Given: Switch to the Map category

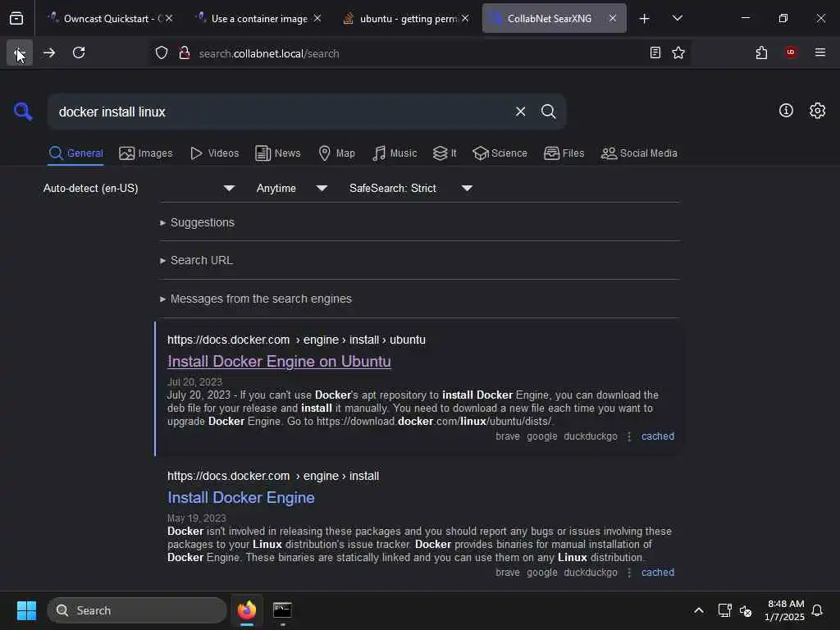Looking at the screenshot, I should click(336, 153).
